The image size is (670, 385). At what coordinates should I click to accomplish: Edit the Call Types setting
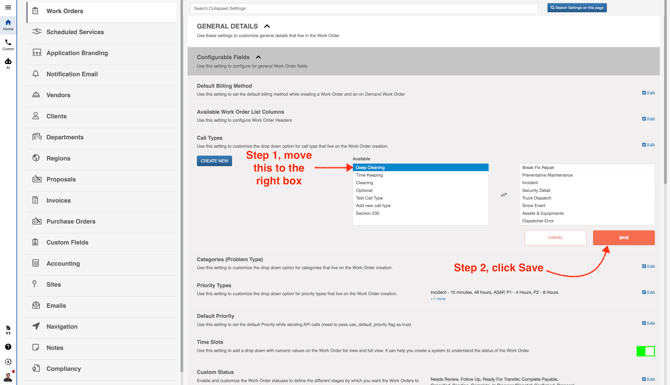pyautogui.click(x=648, y=145)
